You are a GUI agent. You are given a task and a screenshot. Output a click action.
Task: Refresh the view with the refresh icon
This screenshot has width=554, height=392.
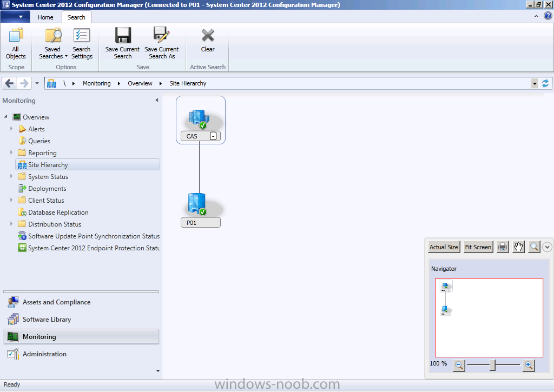coord(545,83)
